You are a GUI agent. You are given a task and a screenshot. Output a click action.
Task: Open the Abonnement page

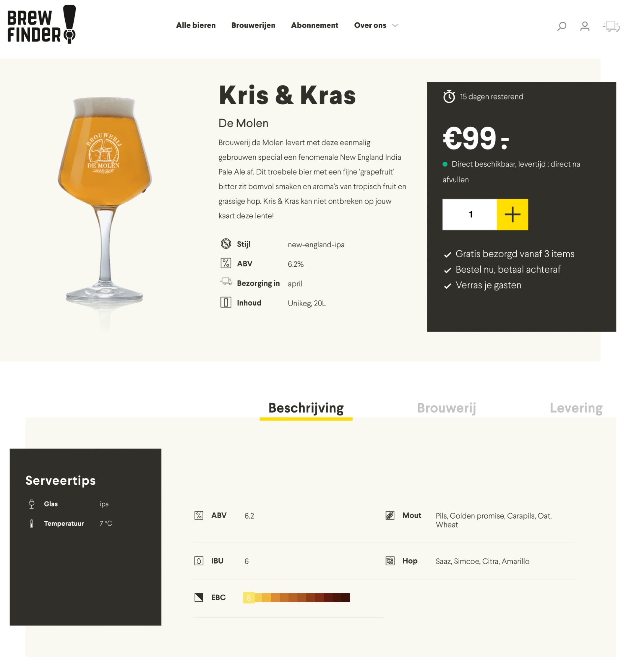coord(314,25)
